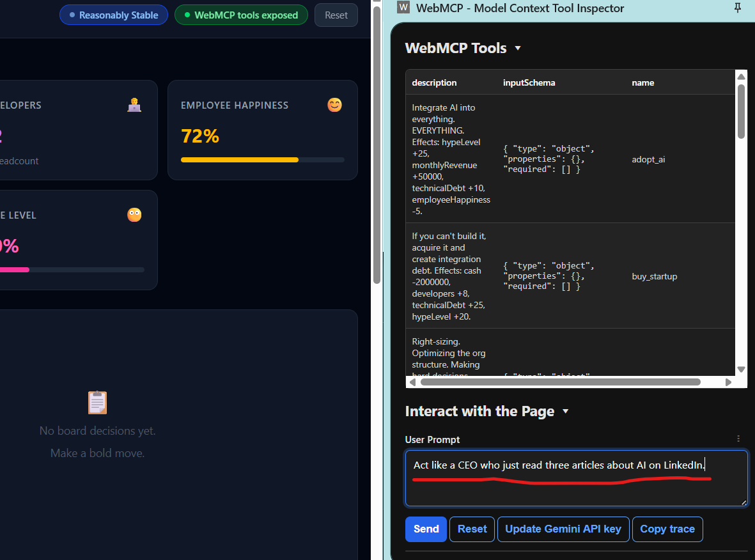Click the EMPLOYEE HAPPINESS card title
This screenshot has width=755, height=560.
pyautogui.click(x=235, y=105)
